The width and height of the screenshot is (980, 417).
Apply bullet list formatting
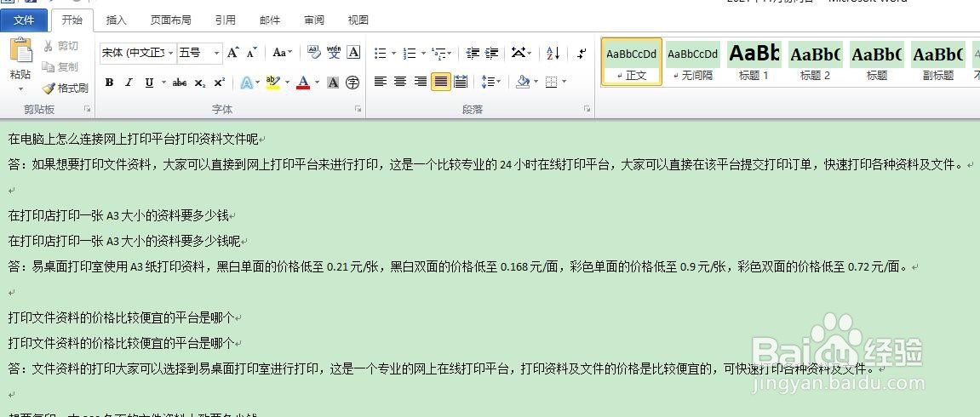click(x=381, y=53)
